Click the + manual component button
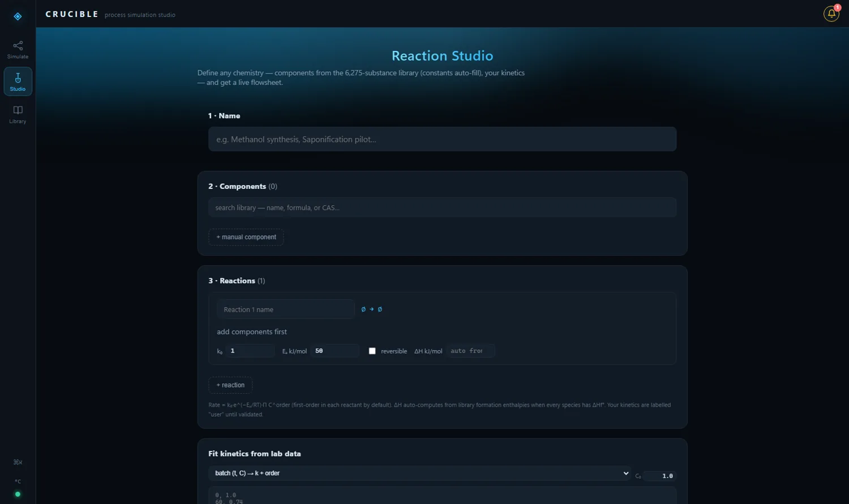 tap(246, 237)
